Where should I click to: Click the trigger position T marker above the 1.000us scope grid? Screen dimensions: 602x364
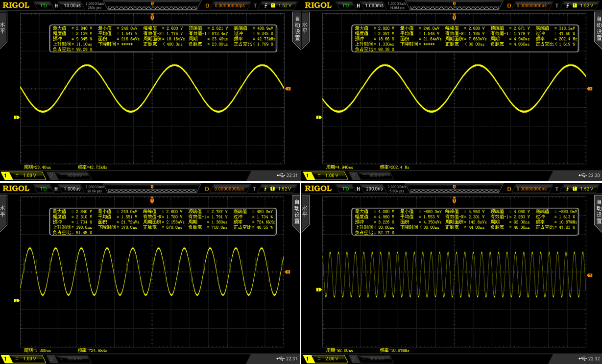pos(152,200)
